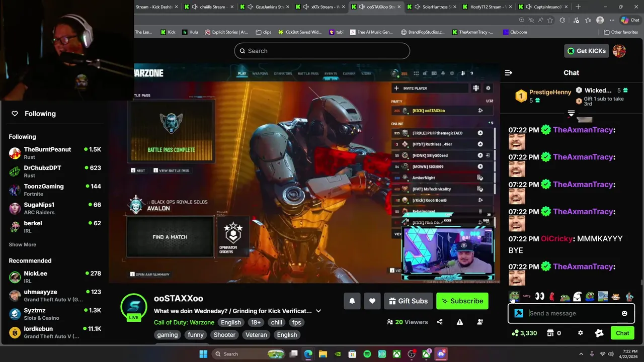Open the Hulu bookmark
This screenshot has width=644, height=362.
tap(190, 32)
